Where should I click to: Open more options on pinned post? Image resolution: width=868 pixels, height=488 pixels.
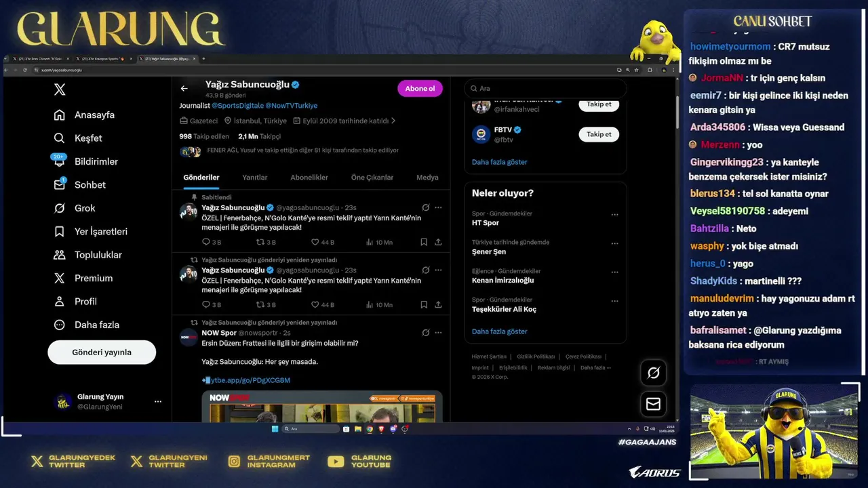(438, 207)
